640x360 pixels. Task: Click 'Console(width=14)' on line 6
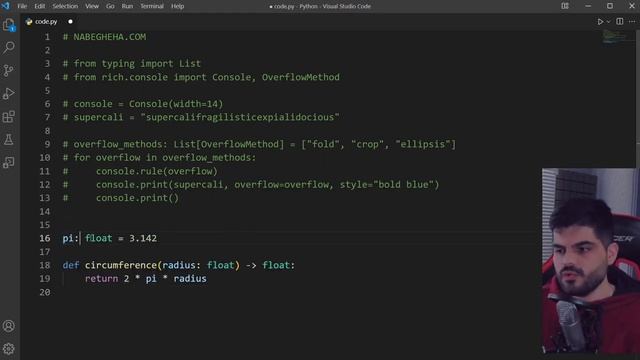pyautogui.click(x=176, y=104)
